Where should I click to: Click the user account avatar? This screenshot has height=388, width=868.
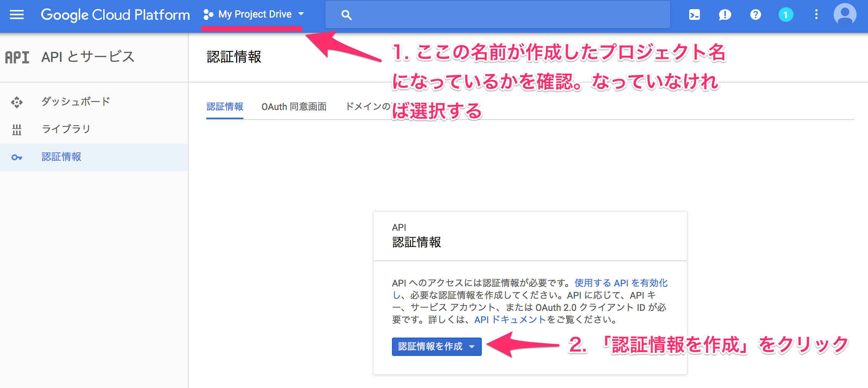845,15
